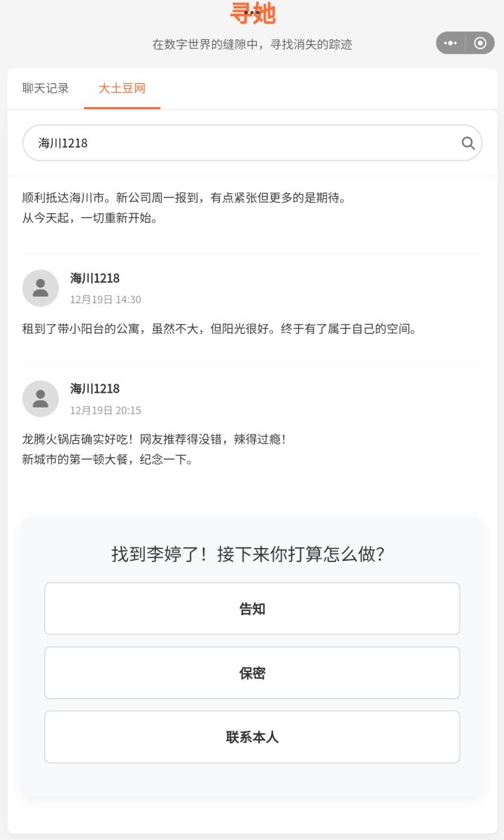Select the 大土豆网 tab
The width and height of the screenshot is (504, 840).
[122, 88]
